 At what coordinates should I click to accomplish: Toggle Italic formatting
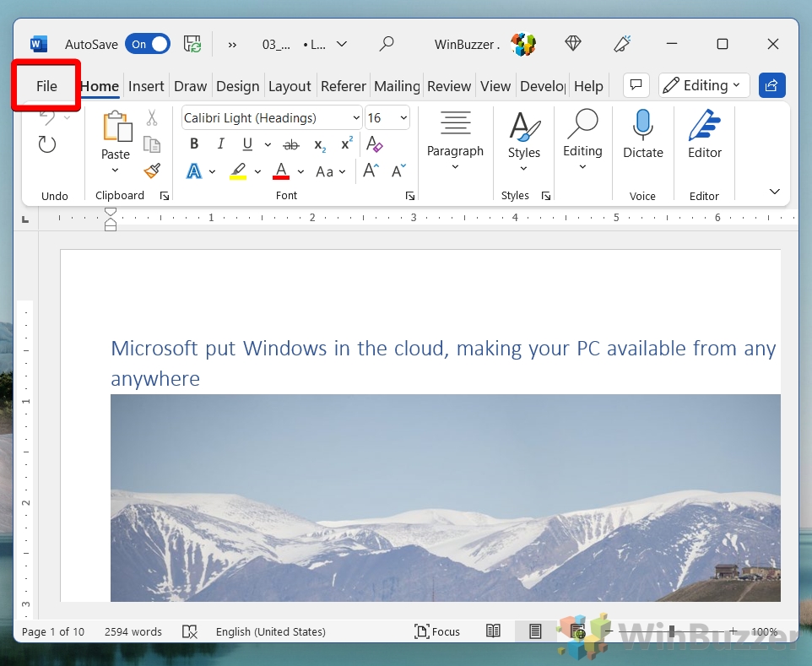point(221,143)
